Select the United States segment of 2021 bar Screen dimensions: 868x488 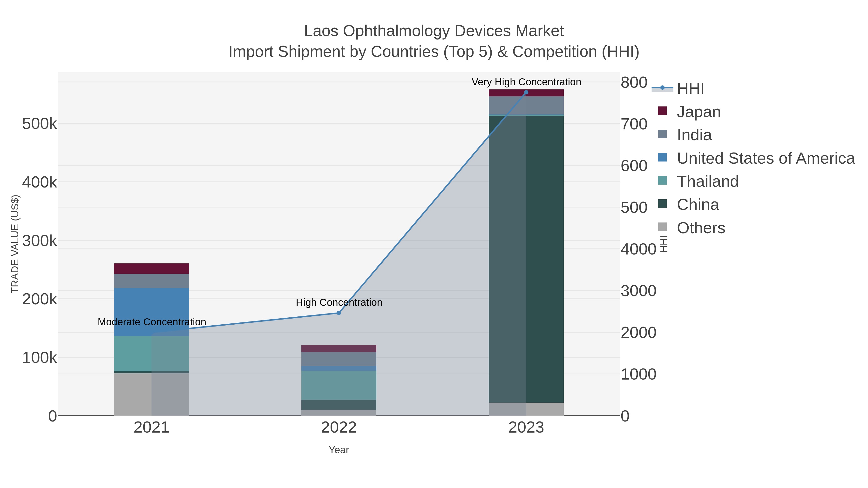click(151, 312)
